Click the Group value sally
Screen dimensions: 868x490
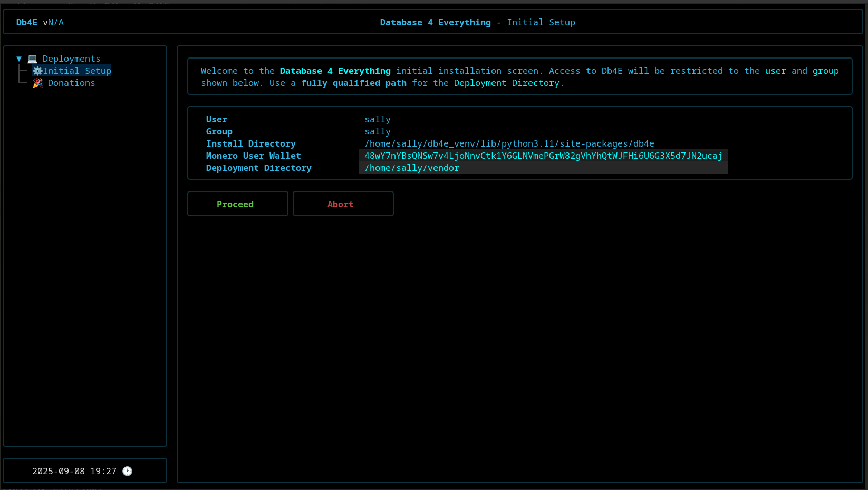378,132
